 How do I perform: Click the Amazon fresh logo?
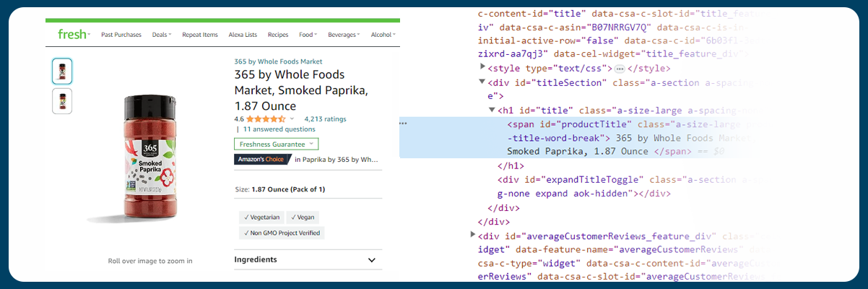click(73, 35)
